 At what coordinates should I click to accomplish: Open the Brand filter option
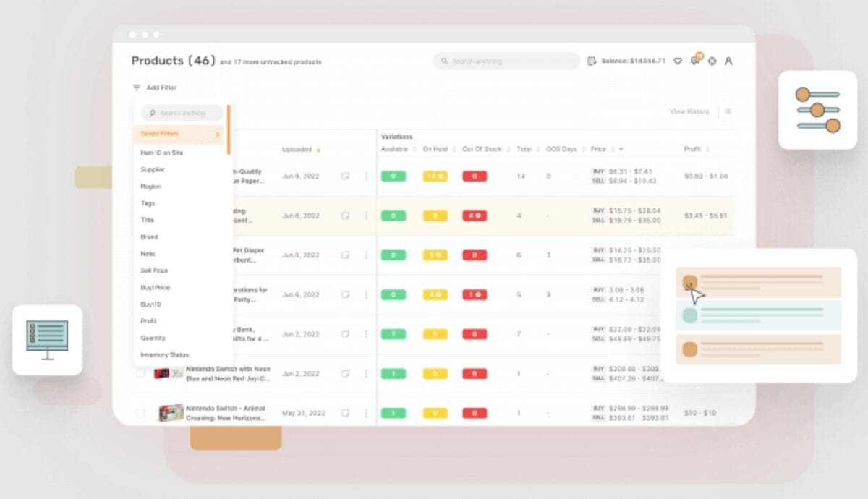coord(148,236)
